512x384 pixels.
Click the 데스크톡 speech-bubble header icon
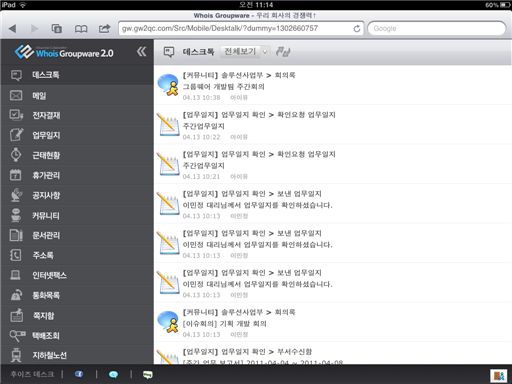[x=169, y=52]
